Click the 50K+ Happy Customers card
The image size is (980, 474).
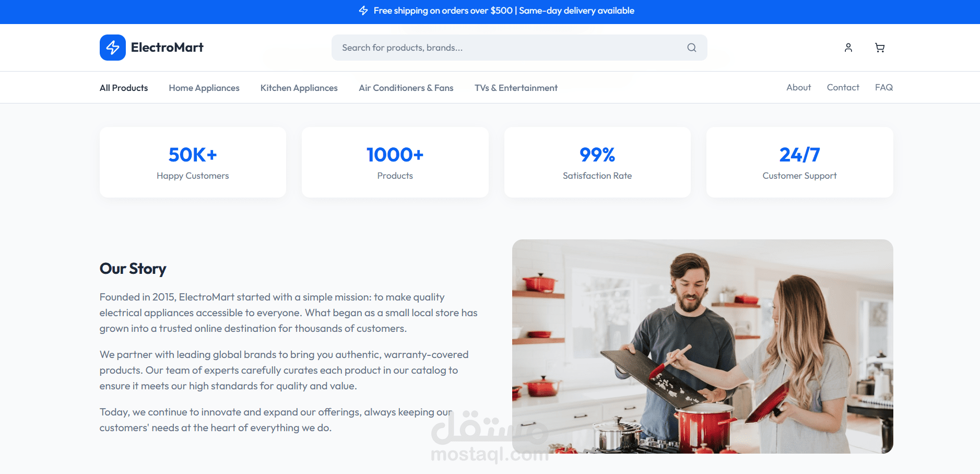[193, 162]
